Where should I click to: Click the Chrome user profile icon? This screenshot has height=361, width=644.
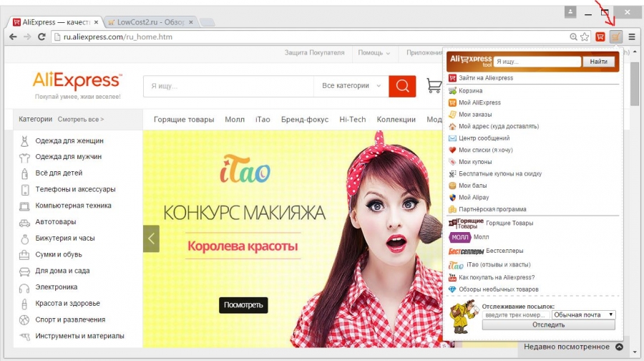click(x=570, y=12)
